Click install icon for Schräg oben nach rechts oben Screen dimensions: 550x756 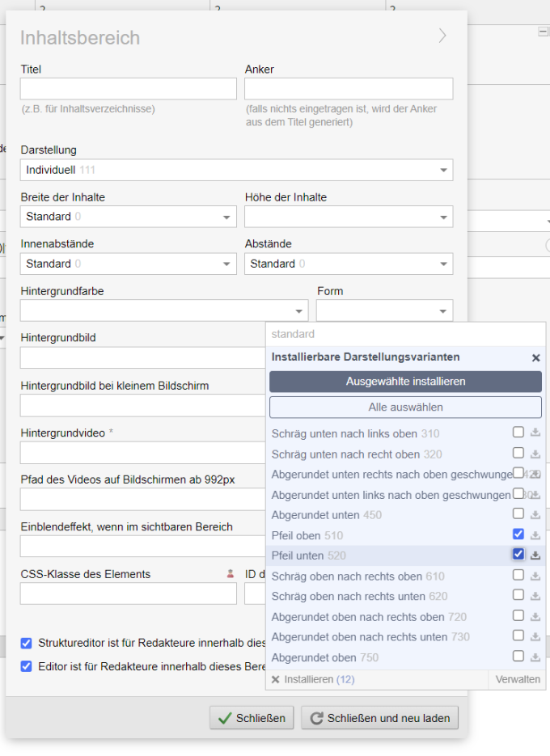coord(535,575)
